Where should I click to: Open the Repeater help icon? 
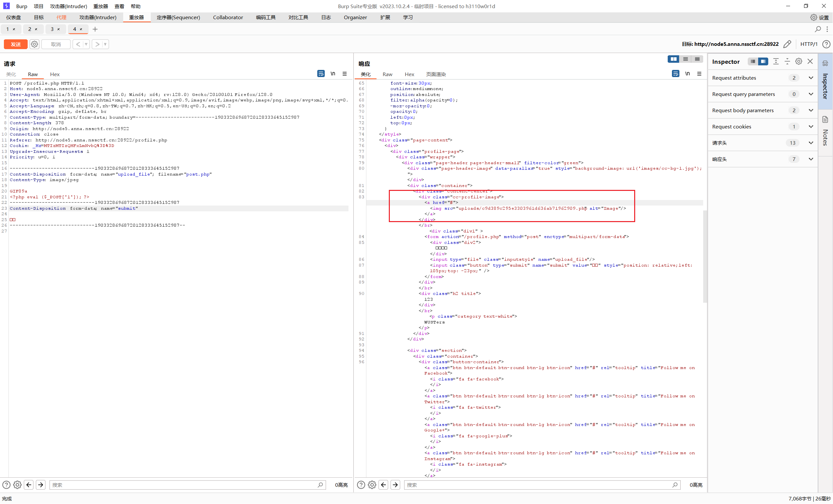(826, 44)
